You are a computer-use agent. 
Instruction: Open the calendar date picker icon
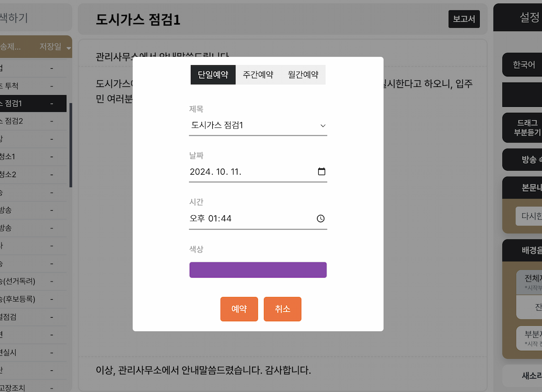[322, 172]
